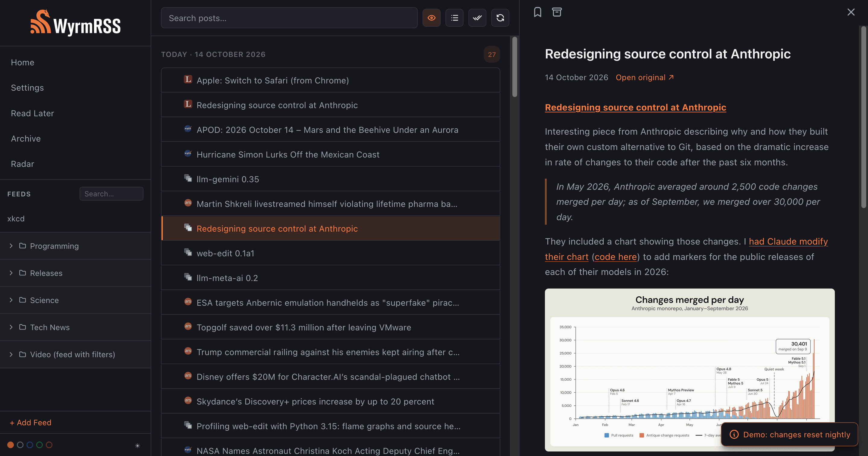This screenshot has height=456, width=868.
Task: Select the blue theme color dot
Action: [30, 445]
